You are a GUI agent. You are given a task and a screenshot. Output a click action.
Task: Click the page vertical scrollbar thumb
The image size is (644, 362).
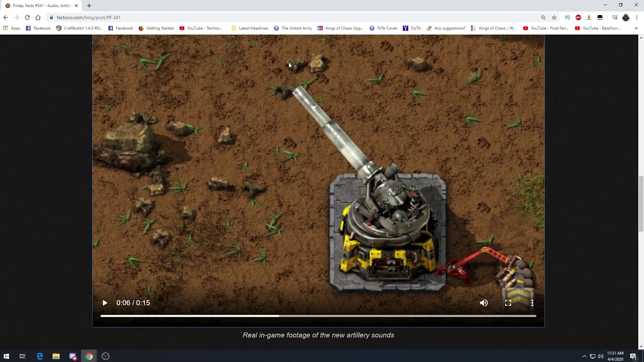pyautogui.click(x=640, y=203)
